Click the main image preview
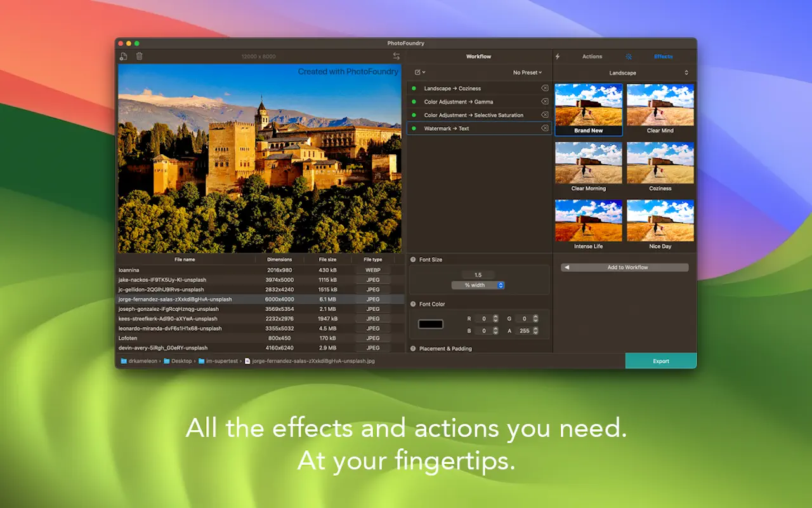This screenshot has height=508, width=812. (259, 159)
